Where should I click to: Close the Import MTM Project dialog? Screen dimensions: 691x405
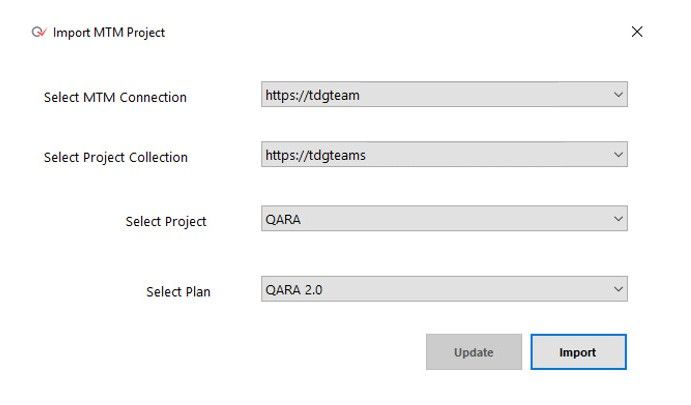tap(636, 32)
